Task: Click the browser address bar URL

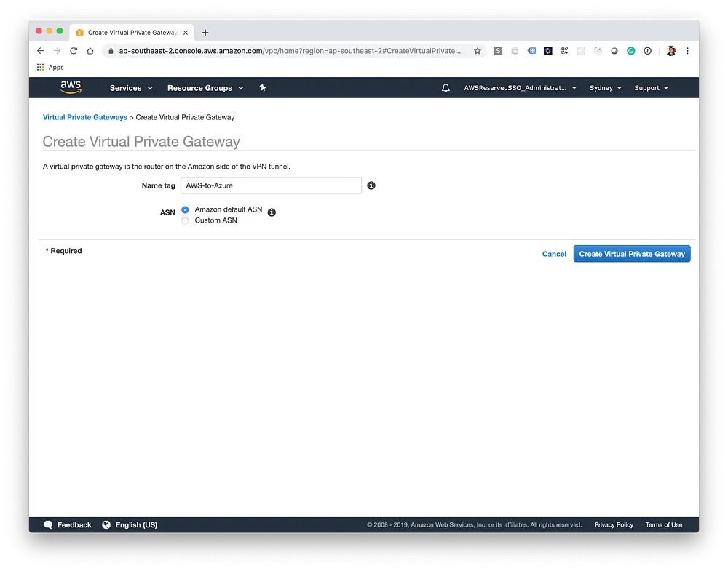Action: pos(290,51)
